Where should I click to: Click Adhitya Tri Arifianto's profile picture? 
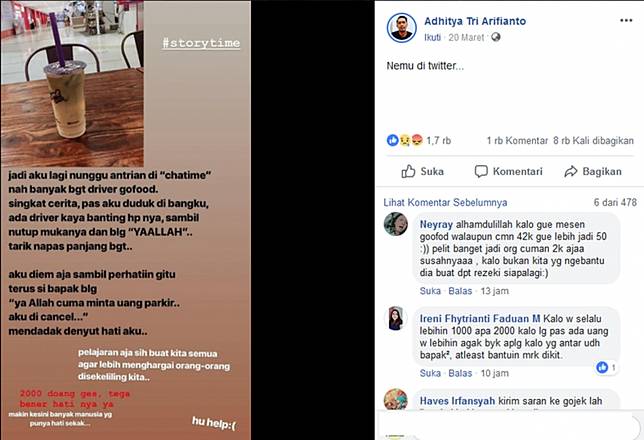(x=402, y=28)
